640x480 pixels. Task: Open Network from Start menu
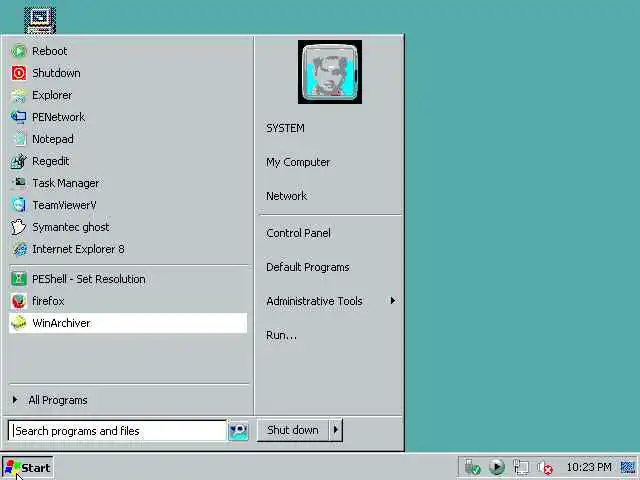[x=287, y=196]
